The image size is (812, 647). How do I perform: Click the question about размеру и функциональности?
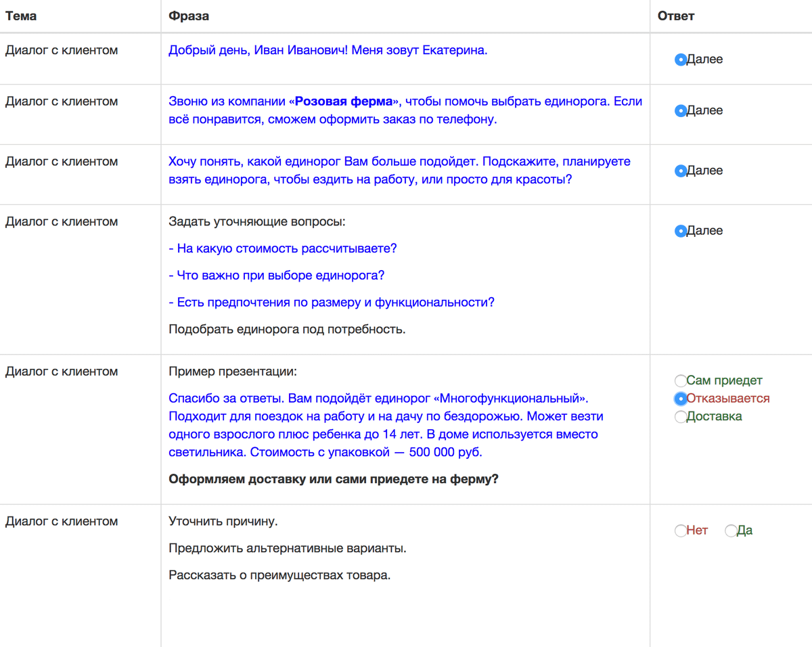(x=332, y=303)
